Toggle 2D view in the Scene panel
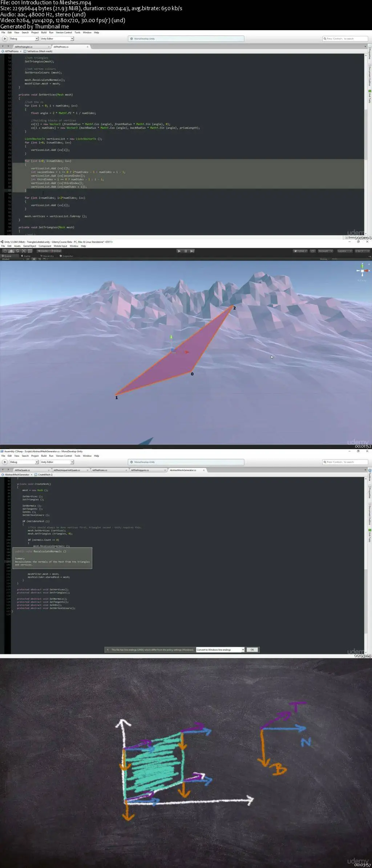Image resolution: width=372 pixels, height=868 pixels. point(28,259)
